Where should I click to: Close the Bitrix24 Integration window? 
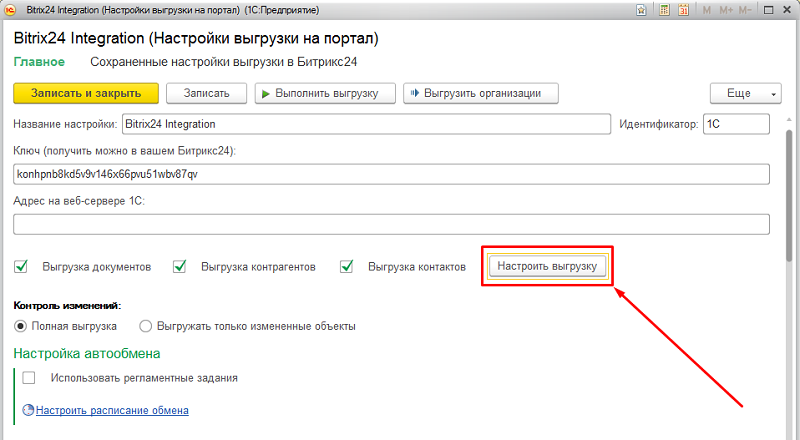[787, 10]
